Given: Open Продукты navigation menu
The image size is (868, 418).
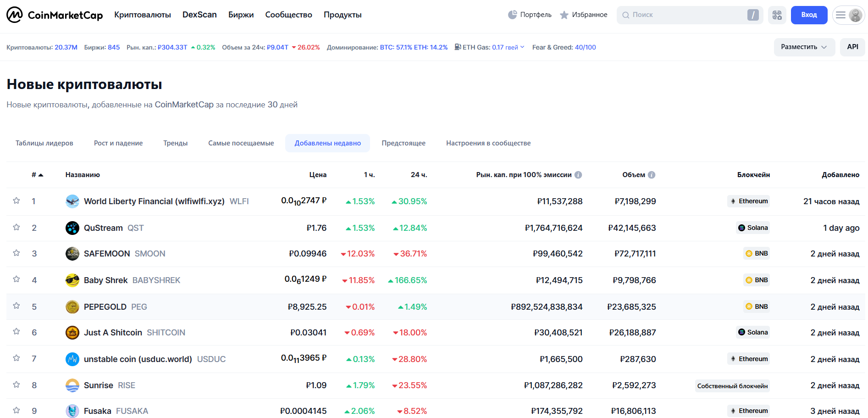Looking at the screenshot, I should coord(343,15).
